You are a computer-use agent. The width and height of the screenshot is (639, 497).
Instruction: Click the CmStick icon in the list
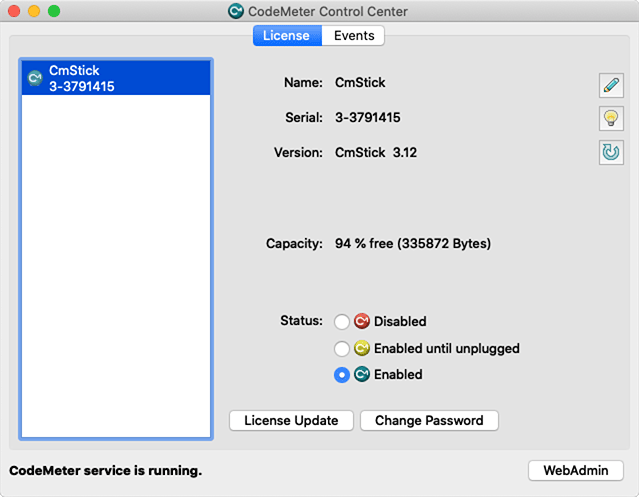(35, 78)
